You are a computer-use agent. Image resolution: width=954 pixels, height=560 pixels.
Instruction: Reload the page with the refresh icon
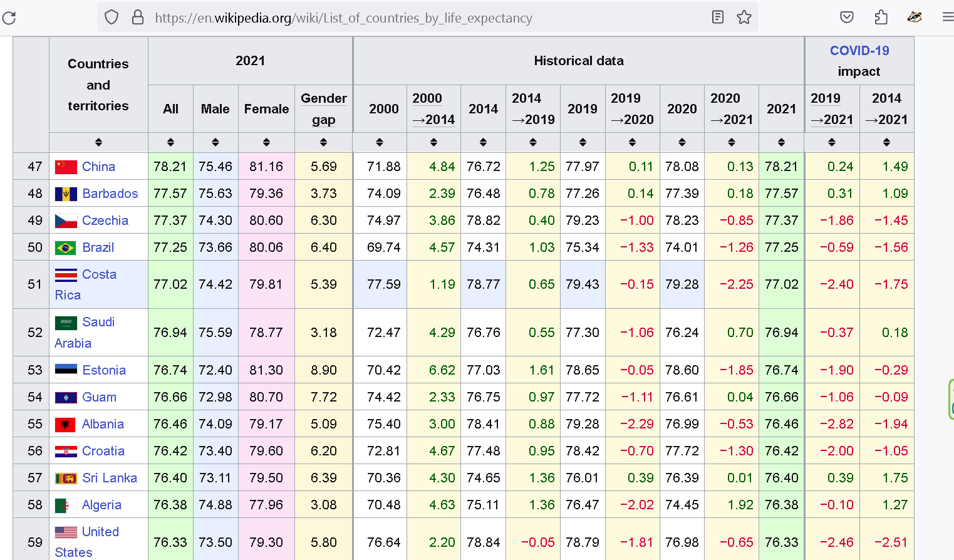pos(9,18)
